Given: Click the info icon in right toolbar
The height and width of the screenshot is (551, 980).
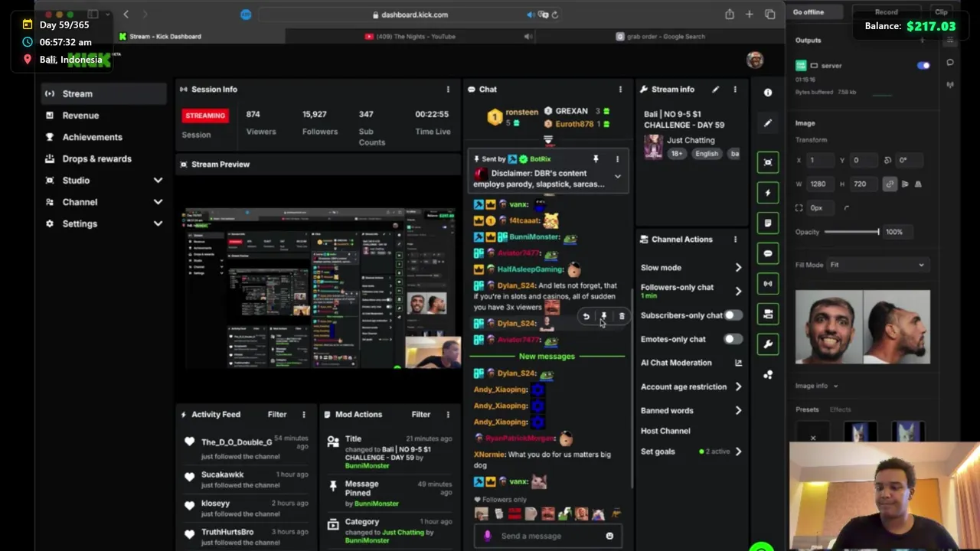Looking at the screenshot, I should click(x=768, y=93).
